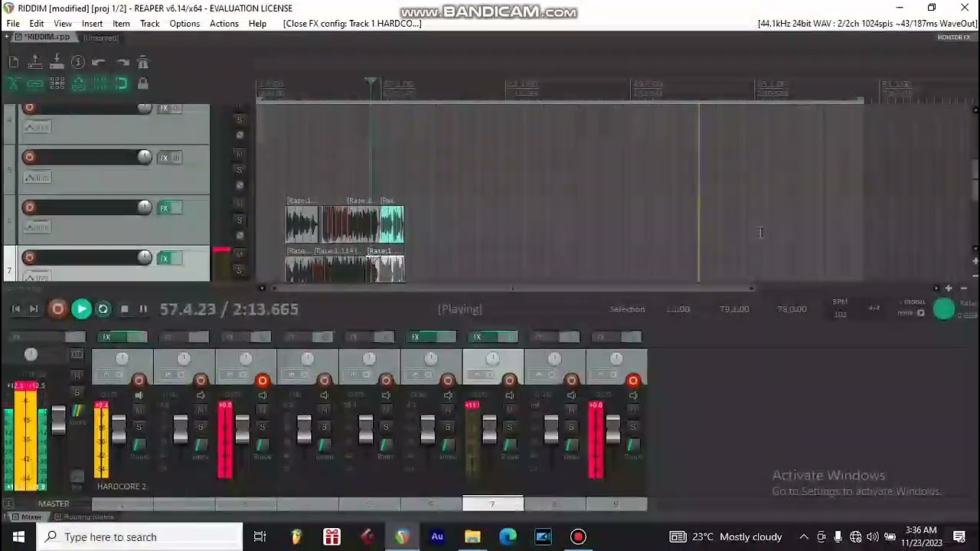Open the trim automation menu on track 5
The height and width of the screenshot is (551, 980).
(37, 178)
